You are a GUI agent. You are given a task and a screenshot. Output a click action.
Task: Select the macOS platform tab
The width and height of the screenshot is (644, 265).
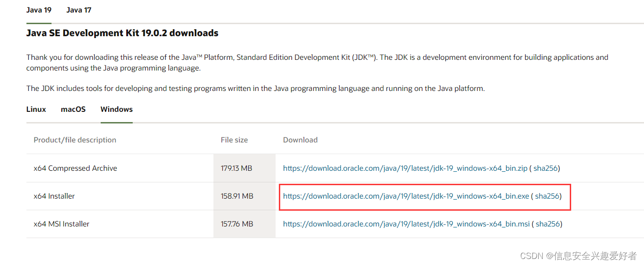73,110
